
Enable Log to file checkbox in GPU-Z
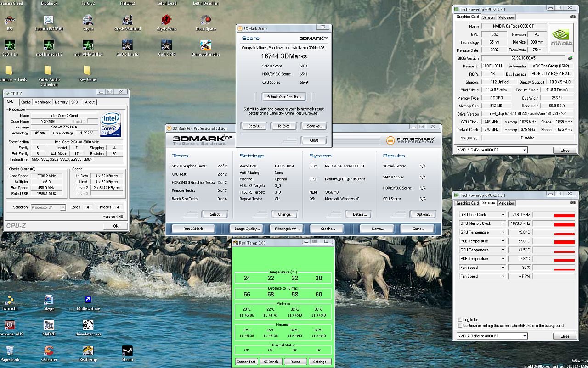point(460,320)
